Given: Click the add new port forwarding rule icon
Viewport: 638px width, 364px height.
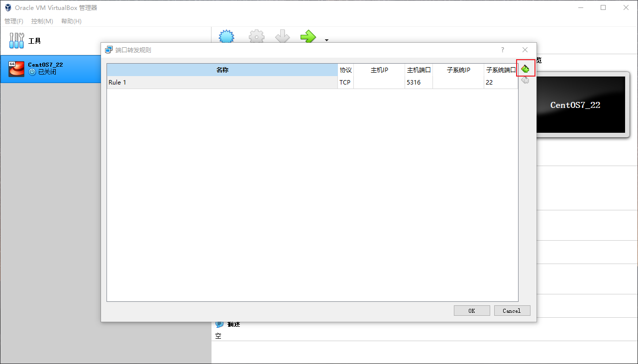Looking at the screenshot, I should pos(525,69).
